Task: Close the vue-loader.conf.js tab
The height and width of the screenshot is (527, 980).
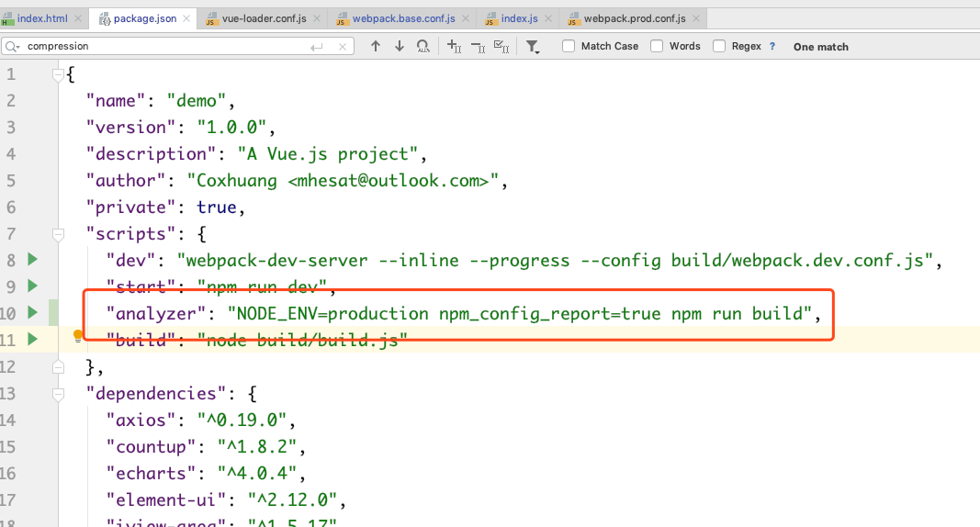Action: point(317,18)
